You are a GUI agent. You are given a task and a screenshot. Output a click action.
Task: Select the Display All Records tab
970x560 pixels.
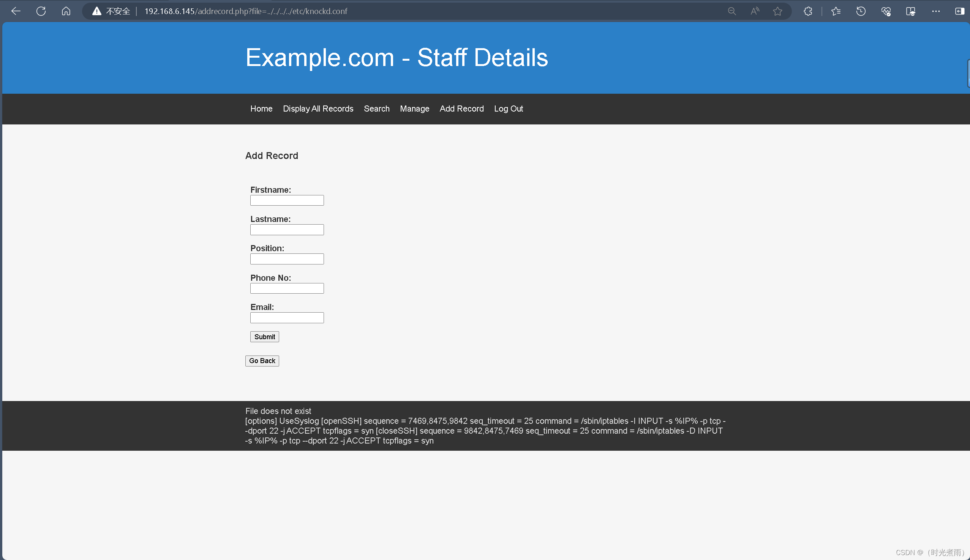pyautogui.click(x=318, y=109)
